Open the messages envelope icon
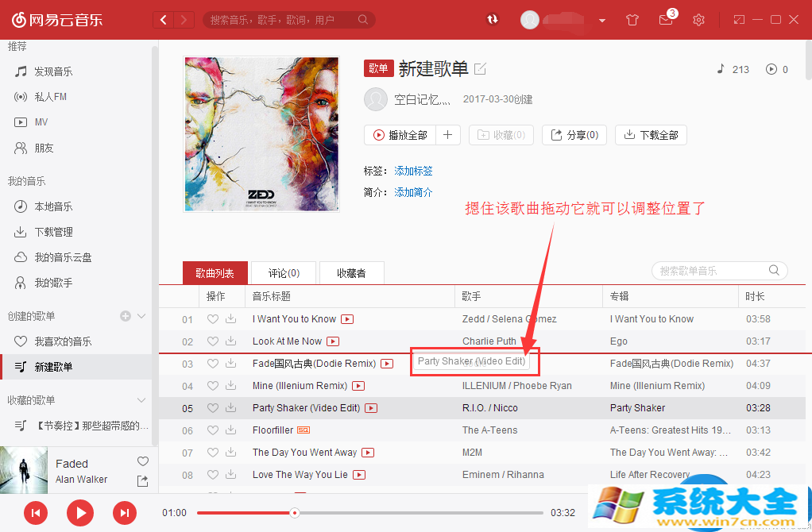 coord(666,20)
